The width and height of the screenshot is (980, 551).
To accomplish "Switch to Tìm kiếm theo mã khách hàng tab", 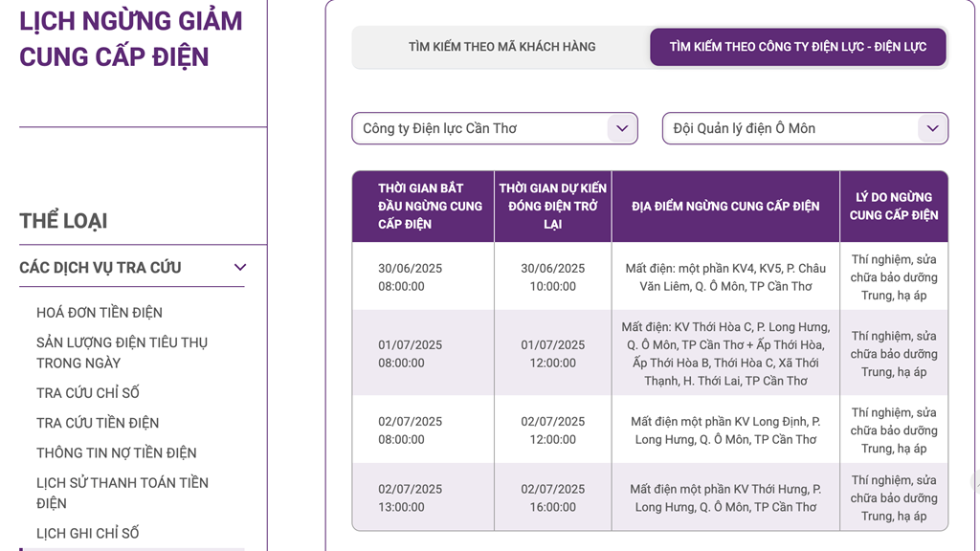I will coord(501,47).
